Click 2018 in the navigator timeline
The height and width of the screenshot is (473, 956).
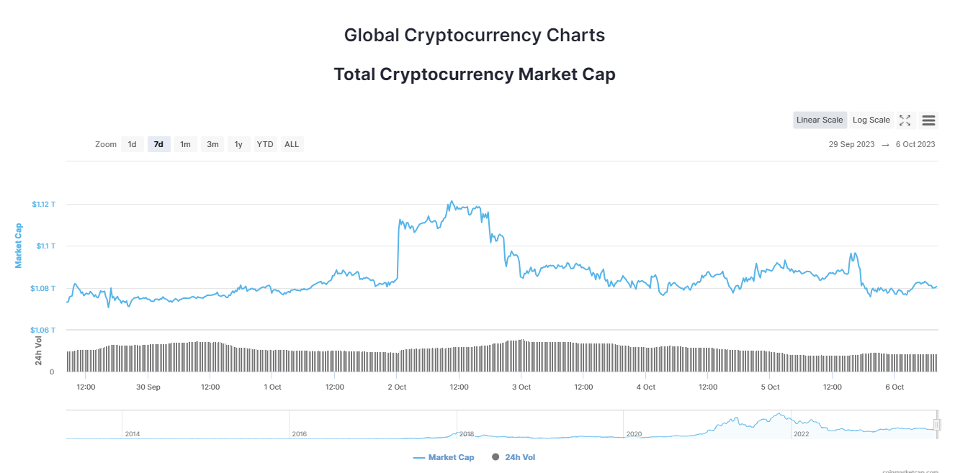click(466, 434)
